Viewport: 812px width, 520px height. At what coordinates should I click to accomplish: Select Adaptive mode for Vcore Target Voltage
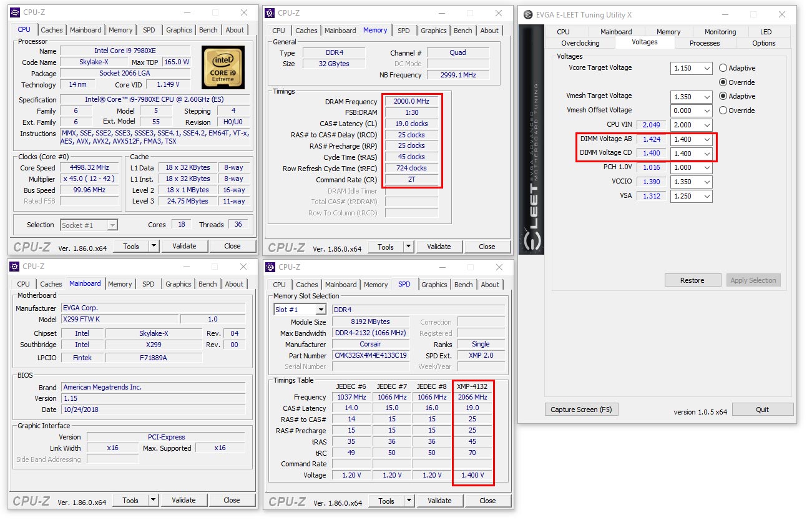[723, 68]
